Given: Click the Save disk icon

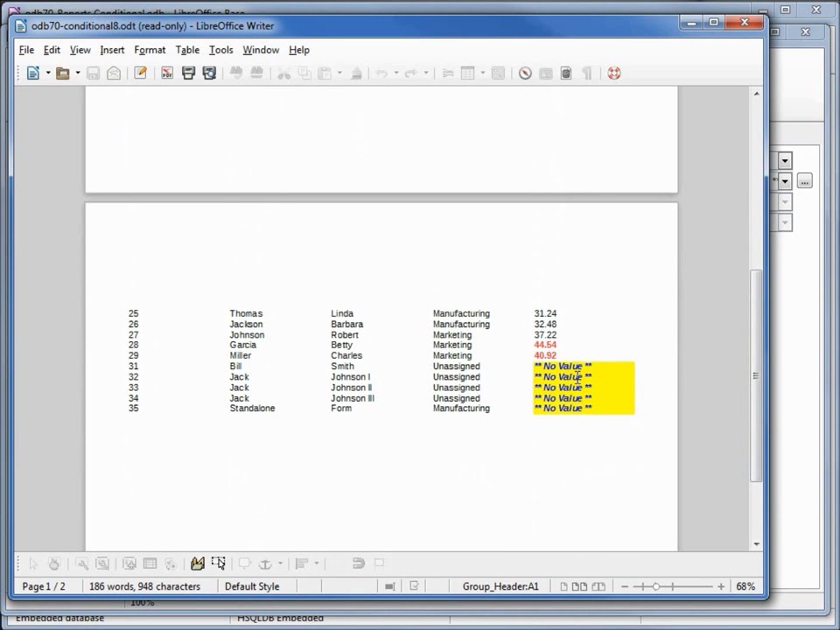Looking at the screenshot, I should point(94,73).
